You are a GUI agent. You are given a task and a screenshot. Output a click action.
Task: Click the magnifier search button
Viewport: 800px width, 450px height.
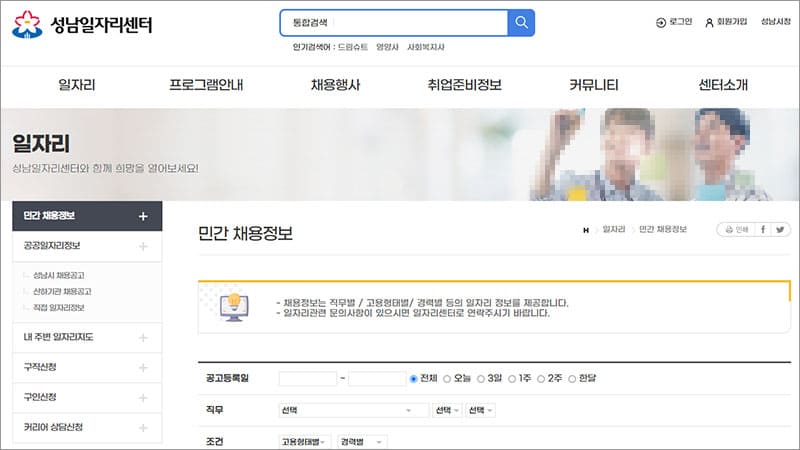[x=521, y=22]
